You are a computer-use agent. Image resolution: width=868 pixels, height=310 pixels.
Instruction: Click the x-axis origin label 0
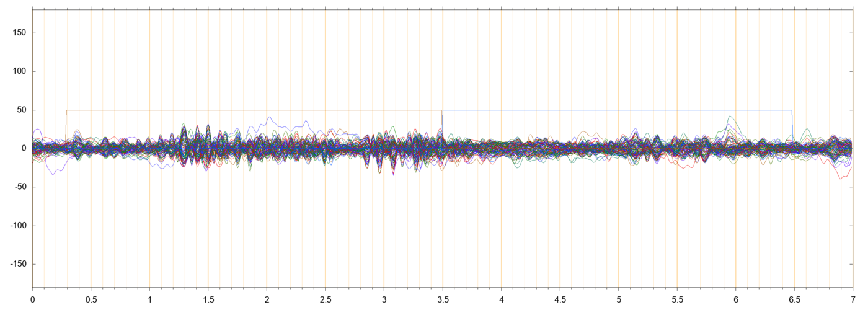point(32,299)
